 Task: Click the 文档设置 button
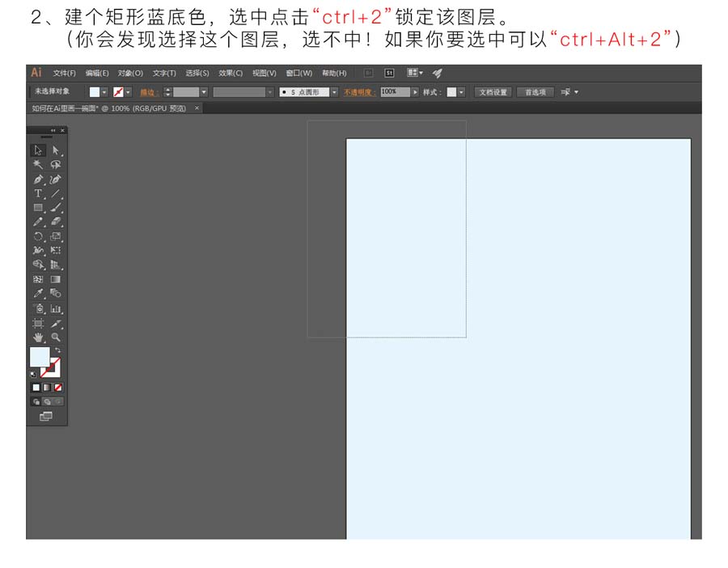[x=493, y=92]
